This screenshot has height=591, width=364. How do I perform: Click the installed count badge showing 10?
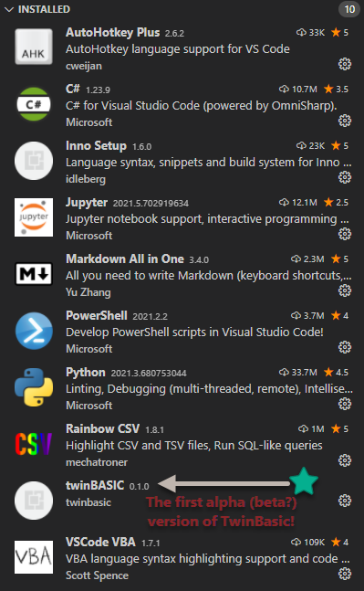(349, 9)
